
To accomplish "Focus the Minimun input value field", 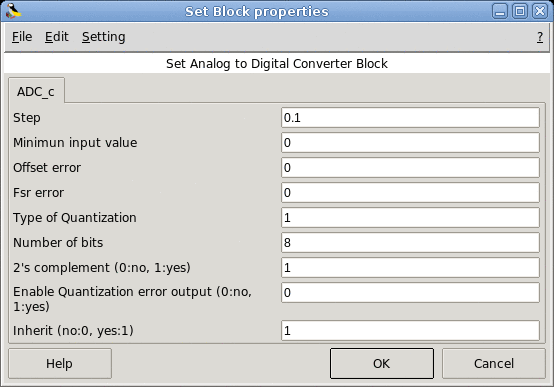I will (x=410, y=143).
